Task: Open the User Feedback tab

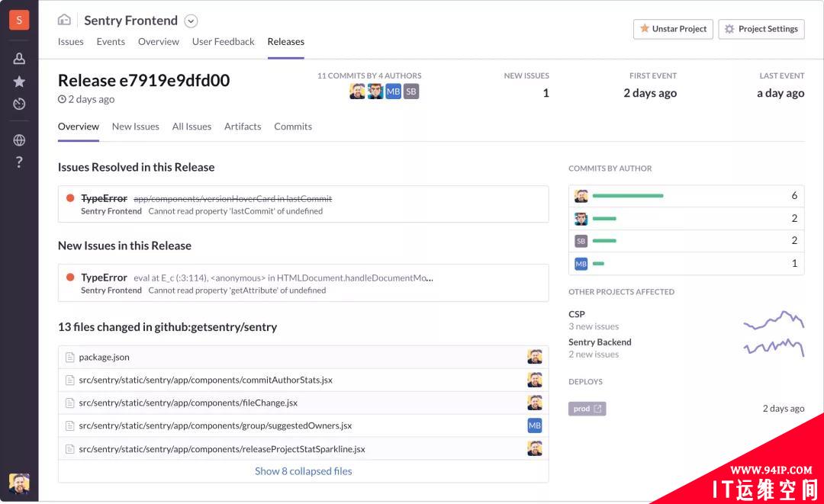Action: 223,41
